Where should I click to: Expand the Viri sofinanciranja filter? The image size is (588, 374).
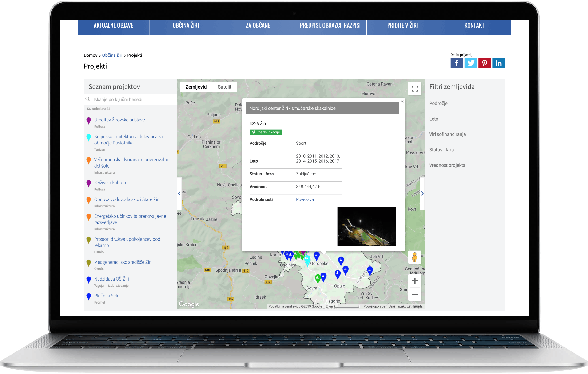(447, 134)
